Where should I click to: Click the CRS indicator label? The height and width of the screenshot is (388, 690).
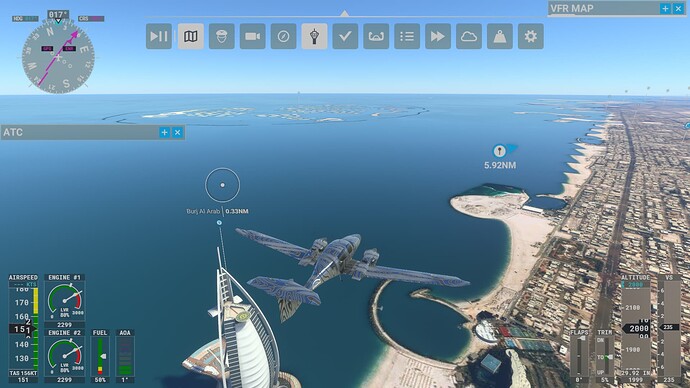coord(91,19)
